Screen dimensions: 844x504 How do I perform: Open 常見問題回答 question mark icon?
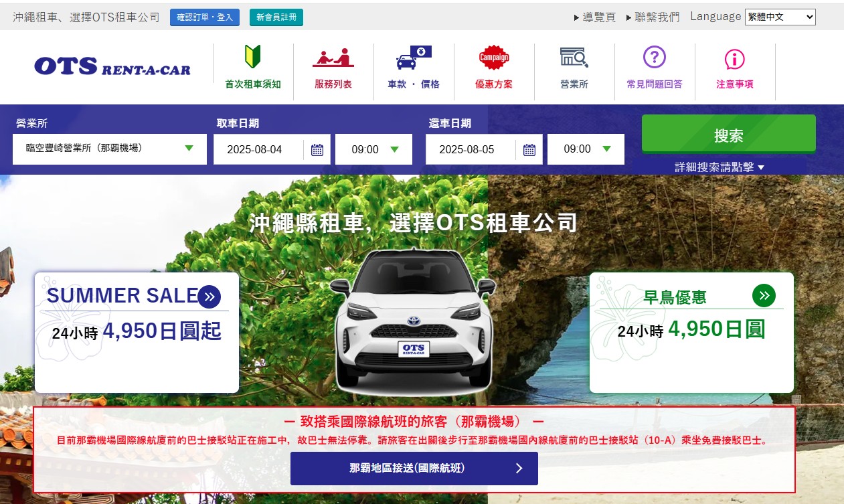coord(655,58)
